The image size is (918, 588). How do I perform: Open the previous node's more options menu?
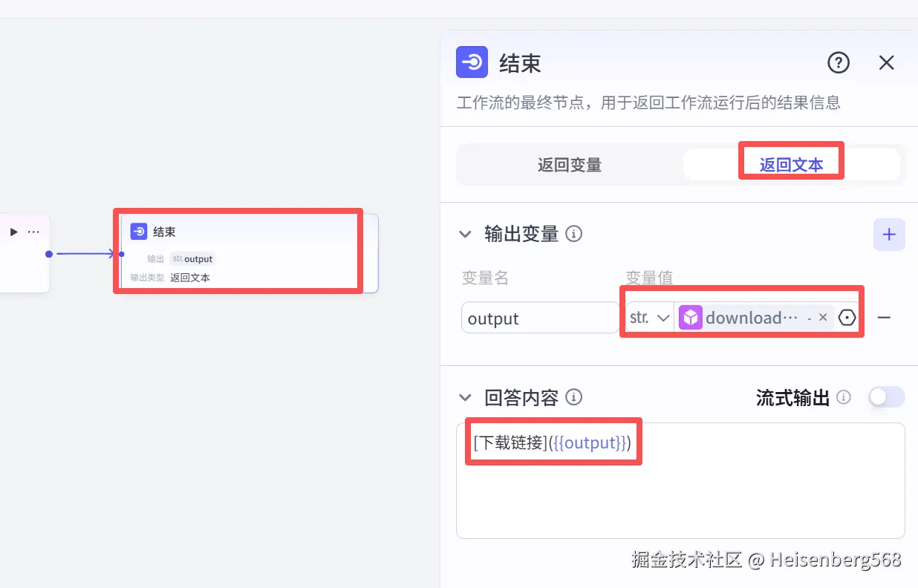coord(33,232)
